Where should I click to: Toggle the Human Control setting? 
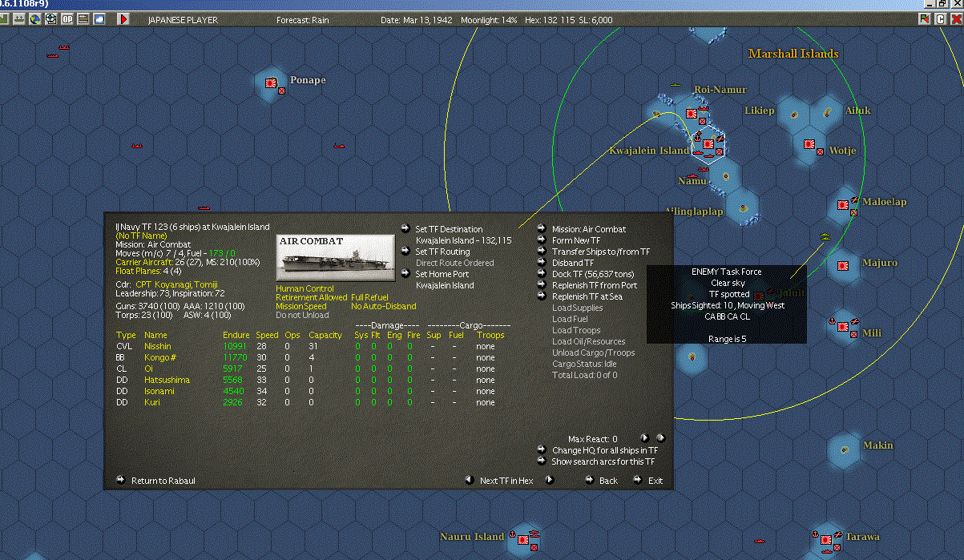click(x=305, y=288)
